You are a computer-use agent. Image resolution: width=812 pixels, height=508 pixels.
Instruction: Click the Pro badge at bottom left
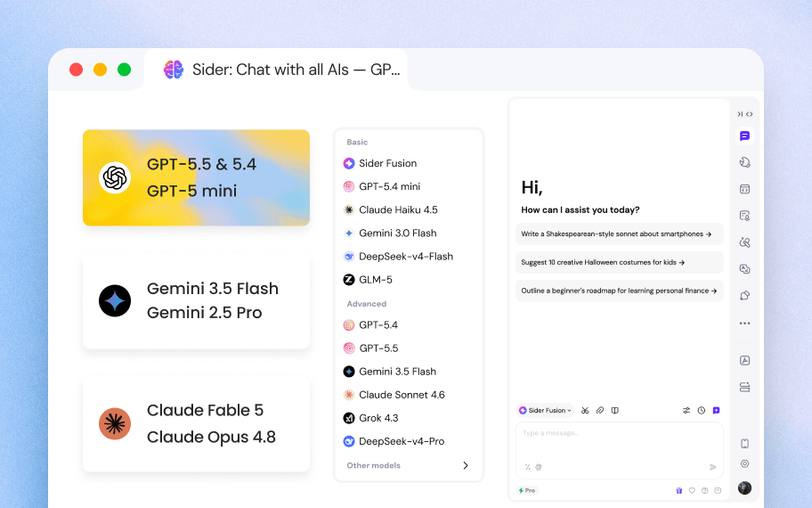click(527, 490)
